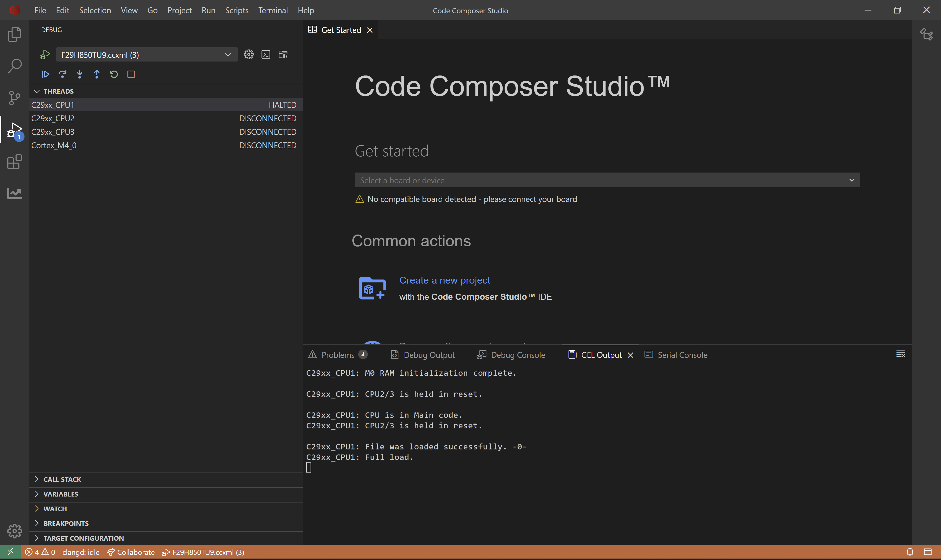
Task: Step into the current function
Action: click(80, 74)
